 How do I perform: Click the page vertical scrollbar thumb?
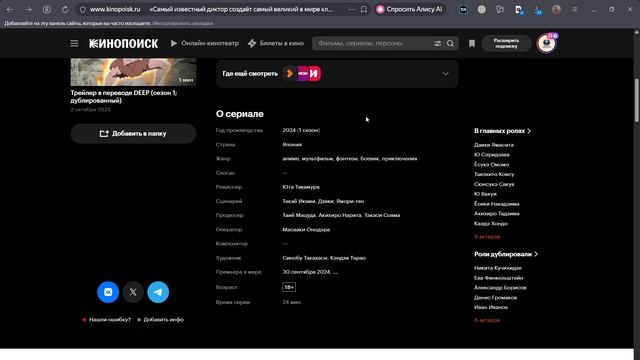click(636, 100)
